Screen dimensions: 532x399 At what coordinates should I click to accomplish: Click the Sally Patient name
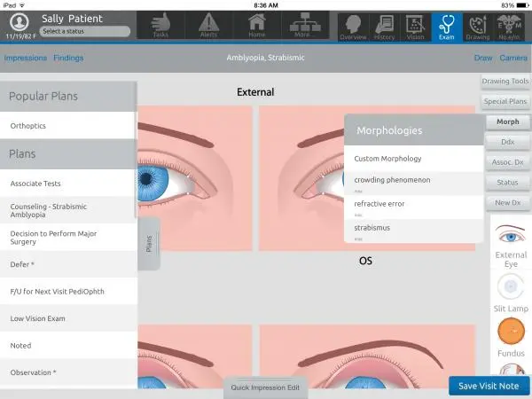[x=72, y=19]
